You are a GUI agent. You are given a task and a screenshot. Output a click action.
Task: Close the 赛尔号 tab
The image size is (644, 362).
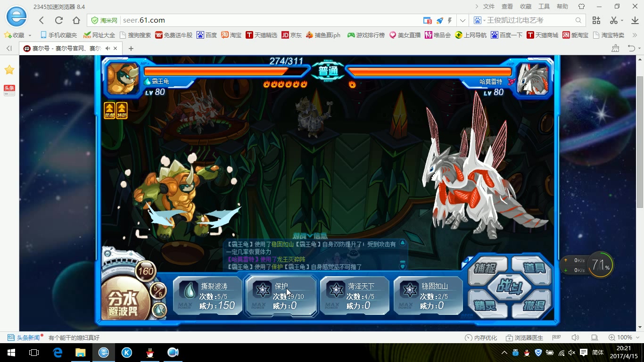116,48
